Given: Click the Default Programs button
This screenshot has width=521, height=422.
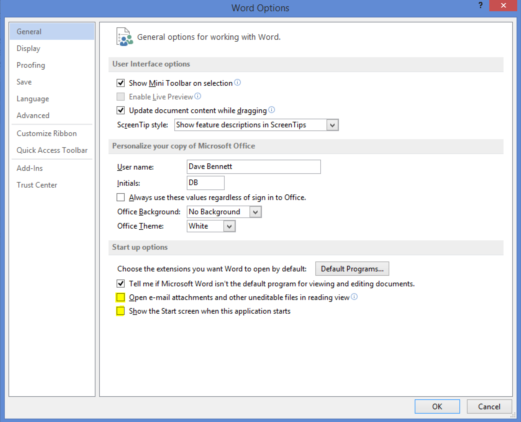Looking at the screenshot, I should pyautogui.click(x=352, y=269).
